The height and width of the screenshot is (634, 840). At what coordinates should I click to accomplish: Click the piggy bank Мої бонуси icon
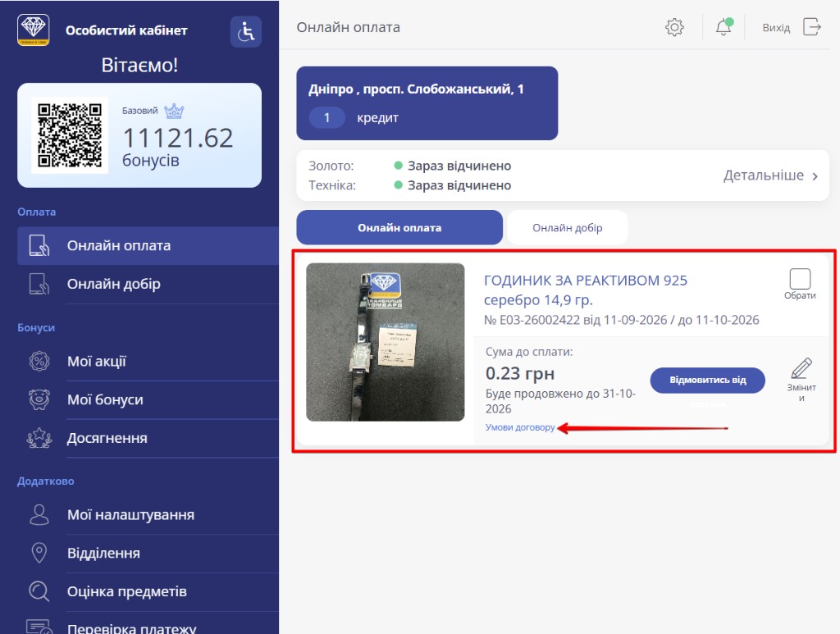39,399
